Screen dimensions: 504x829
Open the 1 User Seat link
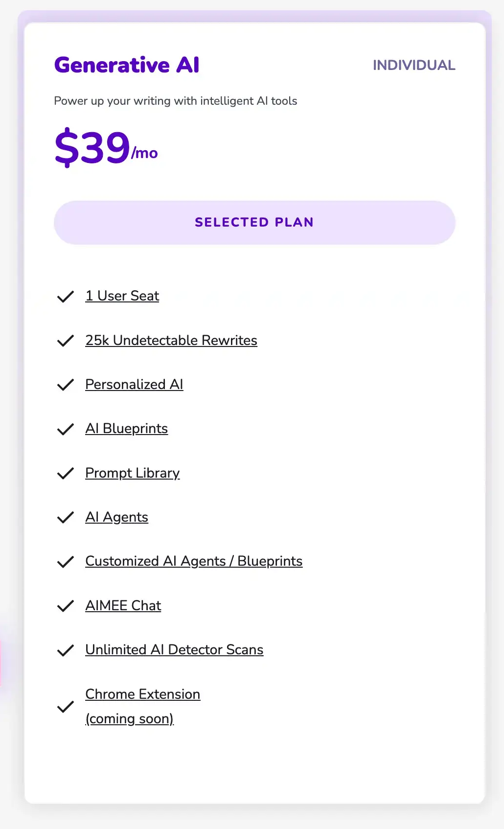[122, 296]
